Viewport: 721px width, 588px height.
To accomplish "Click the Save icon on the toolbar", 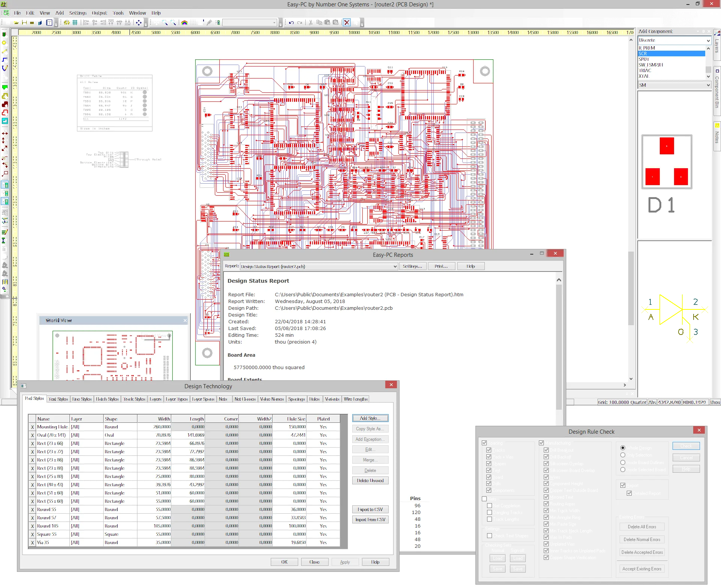I will tap(24, 23).
